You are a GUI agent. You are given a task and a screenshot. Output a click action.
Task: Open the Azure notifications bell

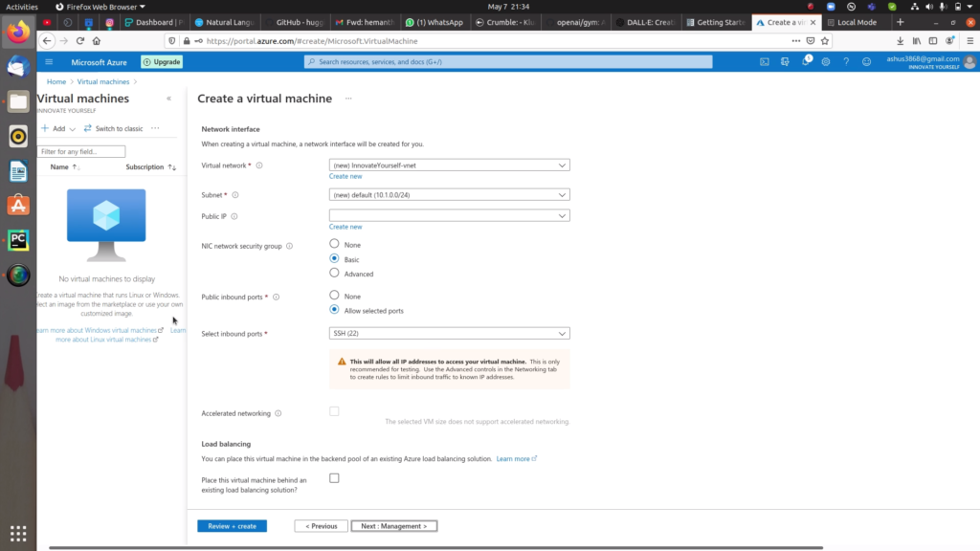[x=808, y=61]
